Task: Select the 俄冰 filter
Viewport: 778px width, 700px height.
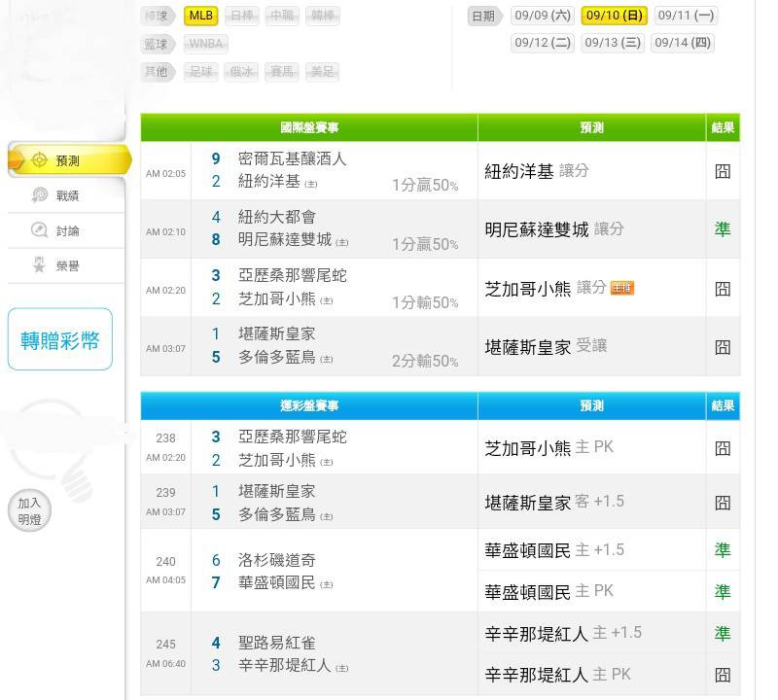Action: tap(241, 72)
